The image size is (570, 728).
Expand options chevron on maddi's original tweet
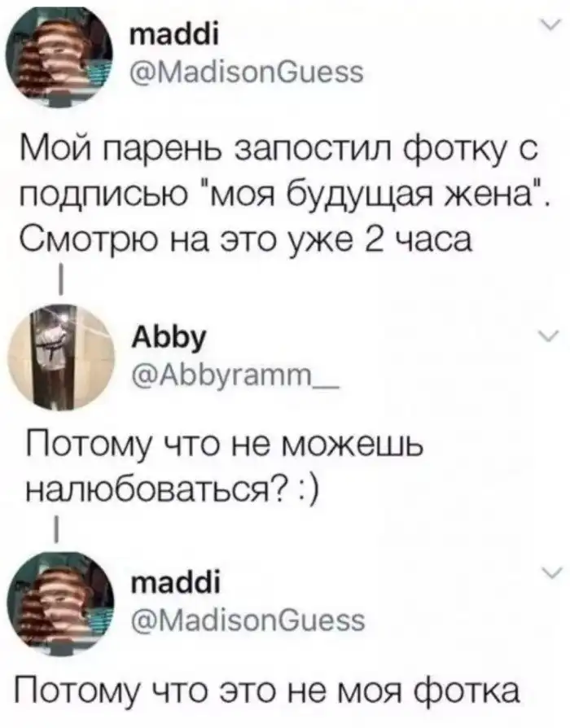[x=551, y=24]
